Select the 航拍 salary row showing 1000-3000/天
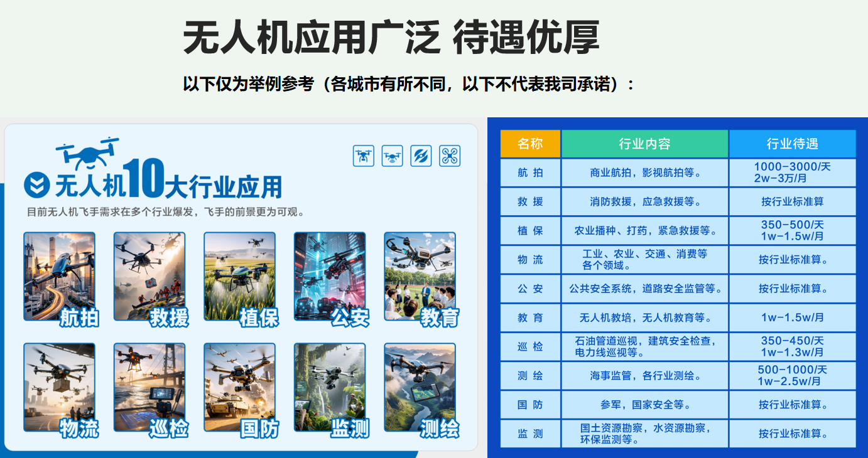868x458 pixels. coord(793,173)
